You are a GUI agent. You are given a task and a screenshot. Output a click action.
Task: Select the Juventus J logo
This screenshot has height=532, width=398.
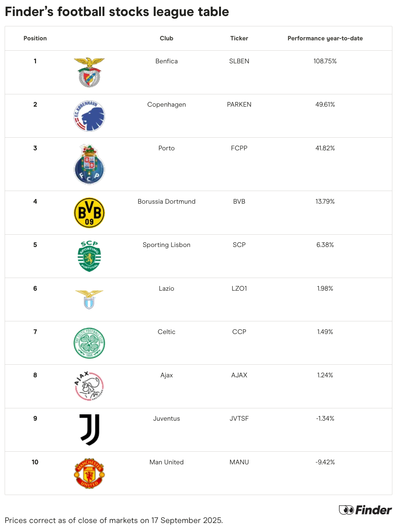click(x=90, y=430)
